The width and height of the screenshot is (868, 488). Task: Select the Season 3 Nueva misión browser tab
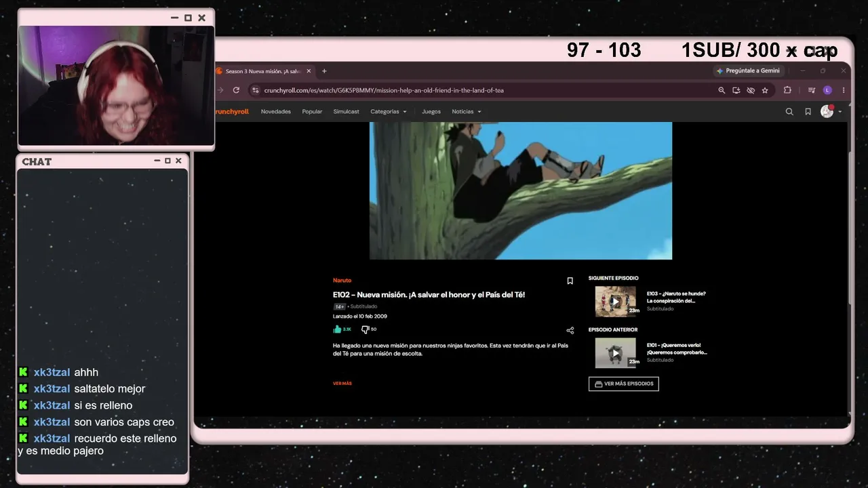(x=263, y=71)
